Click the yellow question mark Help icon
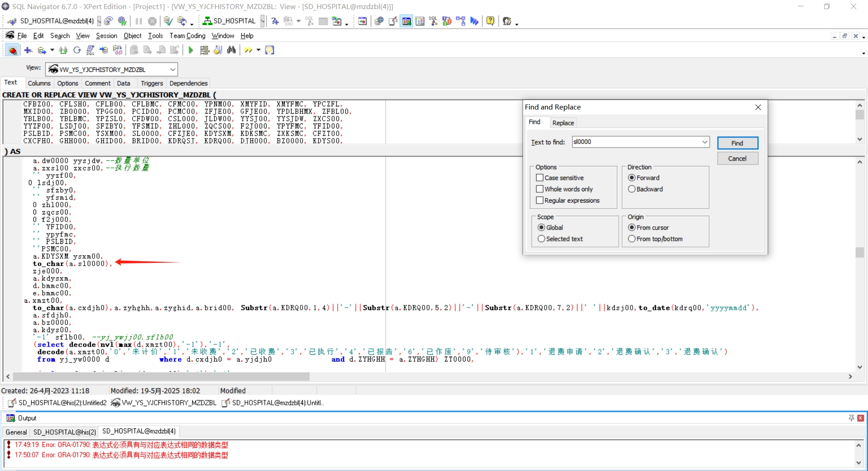Image resolution: width=868 pixels, height=471 pixels. point(490,21)
